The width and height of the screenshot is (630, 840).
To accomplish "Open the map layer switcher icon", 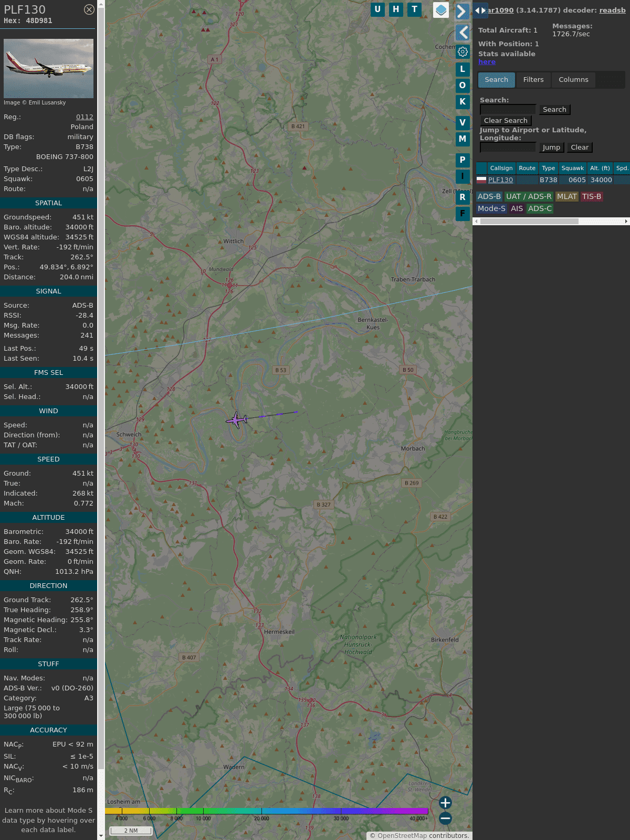I will coord(441,10).
